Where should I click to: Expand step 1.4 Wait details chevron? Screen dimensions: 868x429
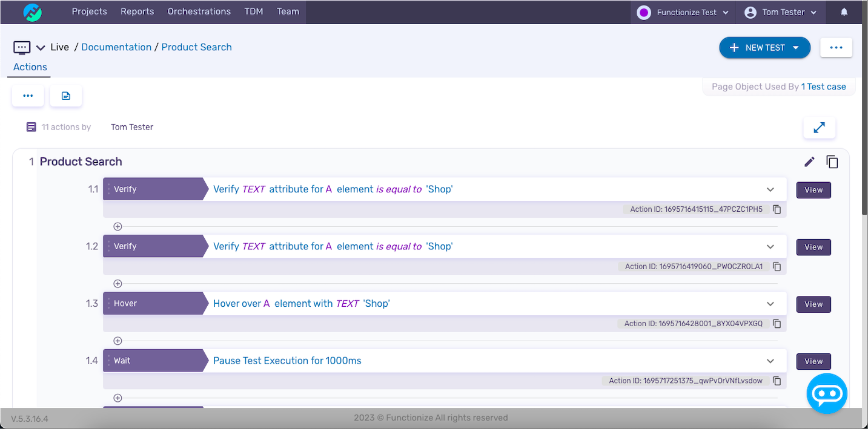point(770,361)
